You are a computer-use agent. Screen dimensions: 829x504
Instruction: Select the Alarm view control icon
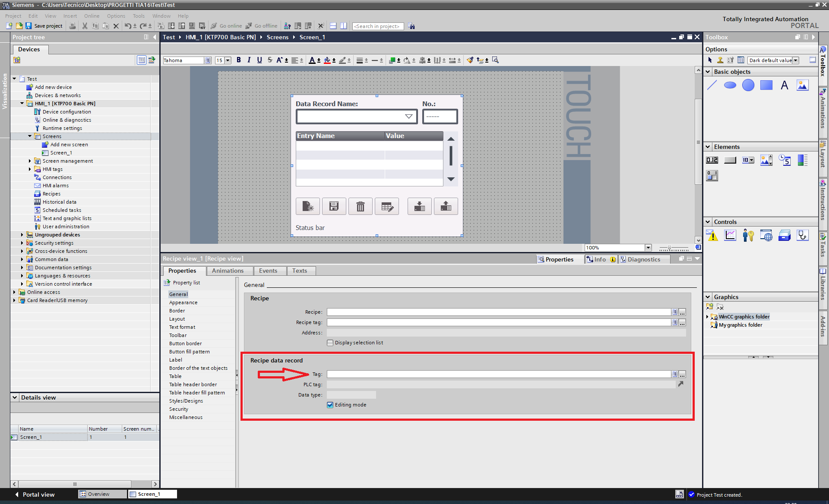pos(712,236)
